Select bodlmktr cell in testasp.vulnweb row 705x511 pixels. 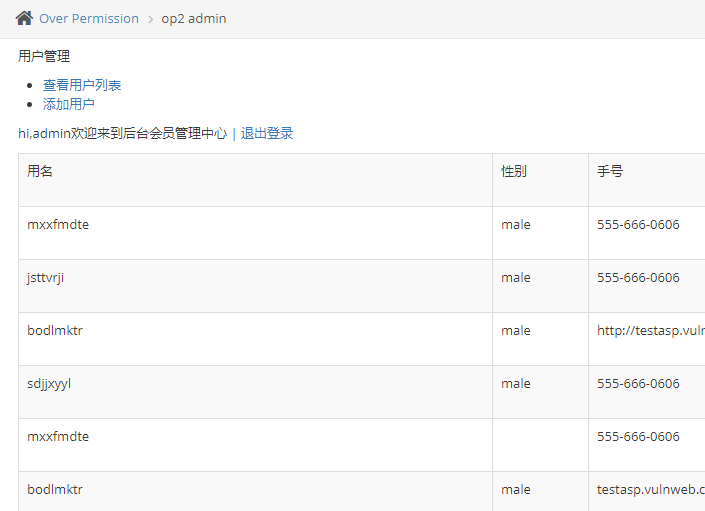coord(255,492)
